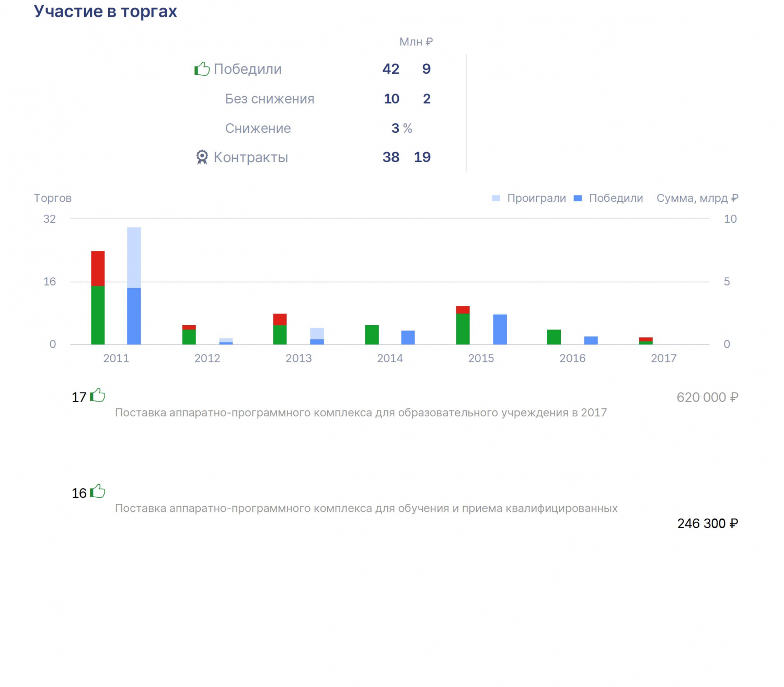
Task: Click the light blue lost-sum bar for 2011
Action: (x=134, y=258)
